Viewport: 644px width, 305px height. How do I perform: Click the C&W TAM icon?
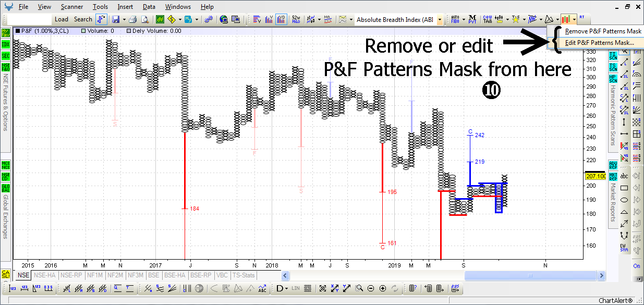click(x=488, y=19)
